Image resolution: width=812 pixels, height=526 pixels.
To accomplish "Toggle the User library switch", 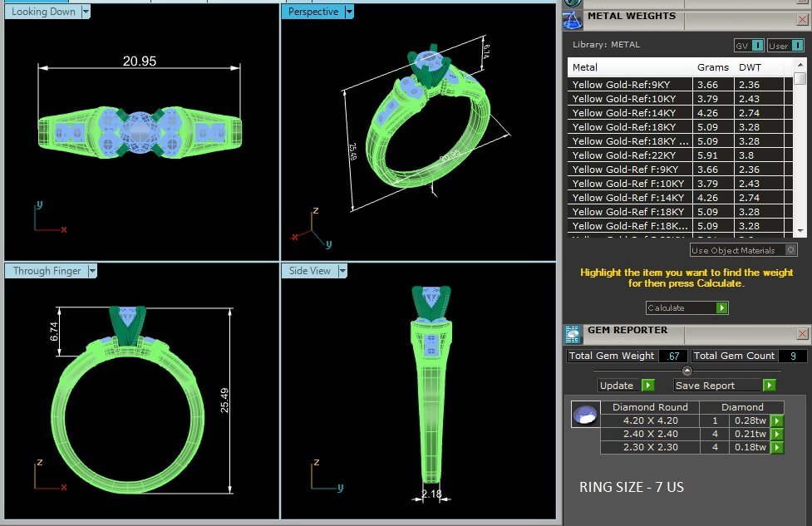I will pos(785,46).
